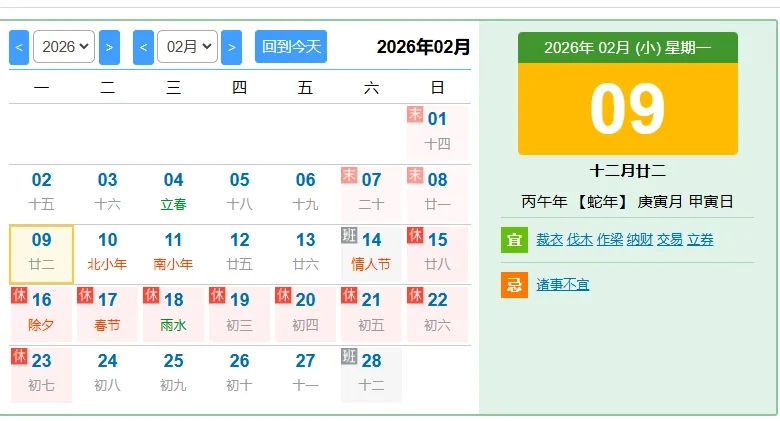Select date 02 十五

coord(41,193)
